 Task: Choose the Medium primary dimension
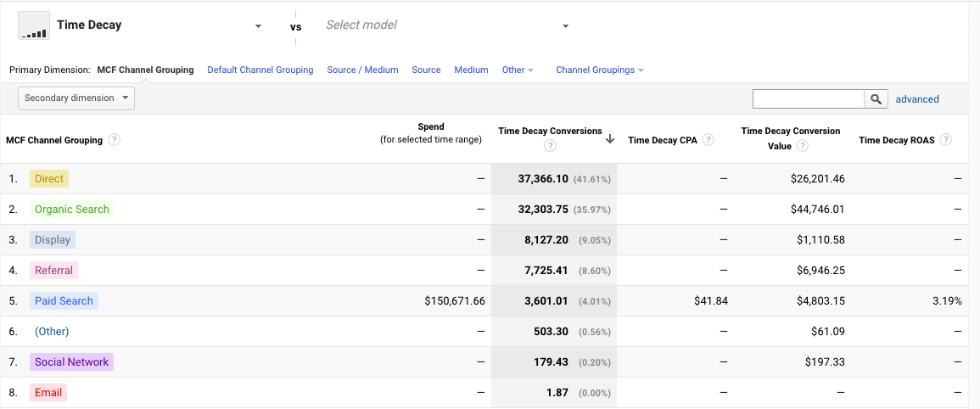471,70
